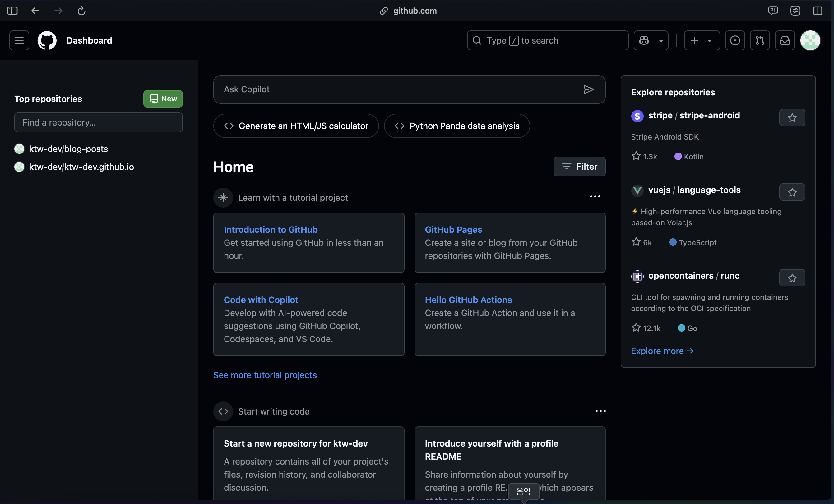Click the stripe avatar icon

pos(637,116)
